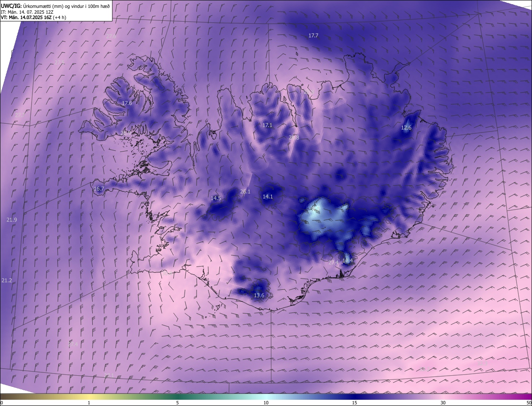This screenshot has height=406, width=532.
Task: Click the 21.2 value at west edge
Action: [x=7, y=281]
